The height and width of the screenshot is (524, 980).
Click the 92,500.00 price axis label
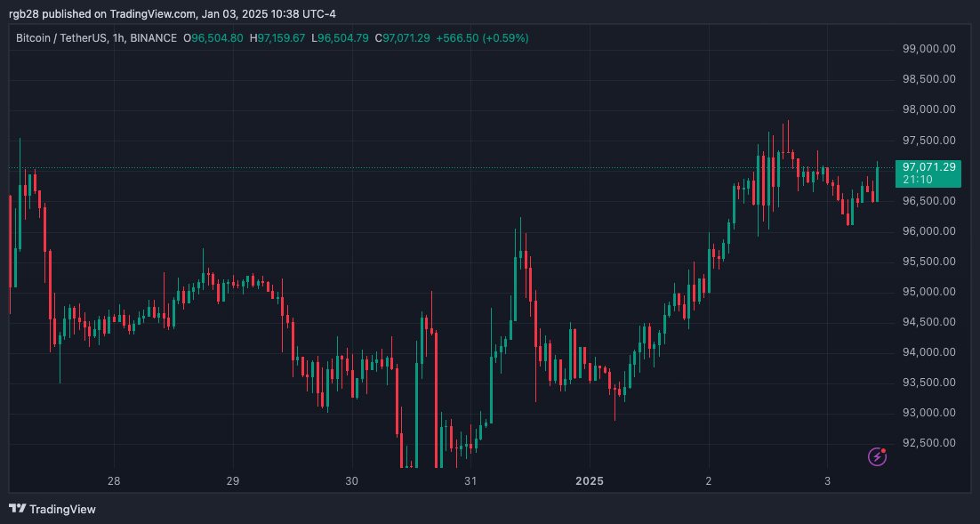click(x=928, y=443)
